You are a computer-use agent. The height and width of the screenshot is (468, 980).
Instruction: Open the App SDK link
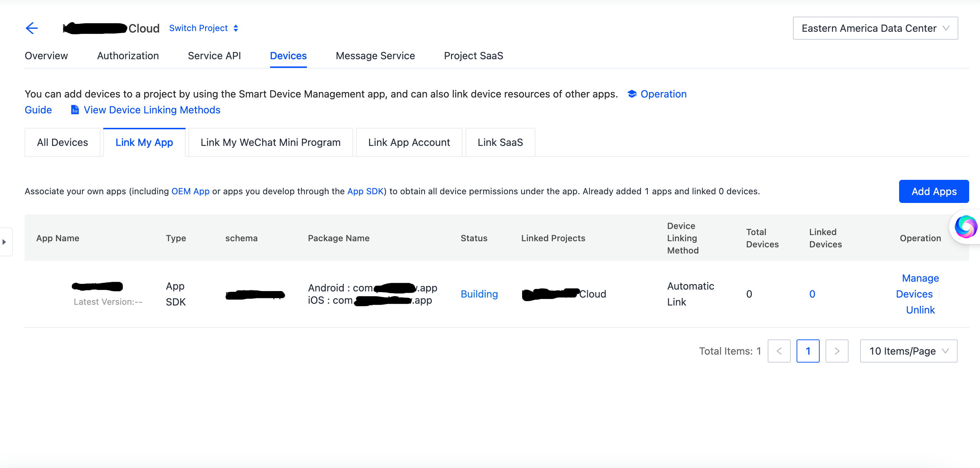(x=365, y=191)
